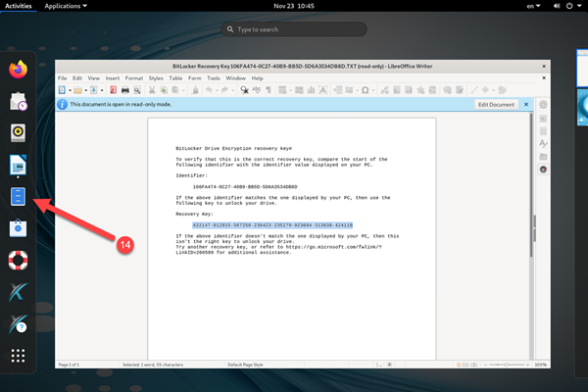Open the Edit menu

pyautogui.click(x=77, y=78)
